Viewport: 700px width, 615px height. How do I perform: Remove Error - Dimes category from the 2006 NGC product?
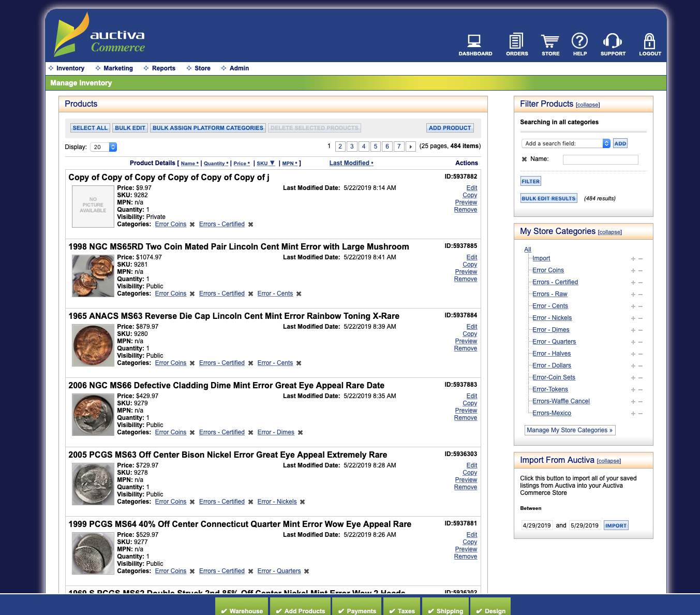pos(300,433)
